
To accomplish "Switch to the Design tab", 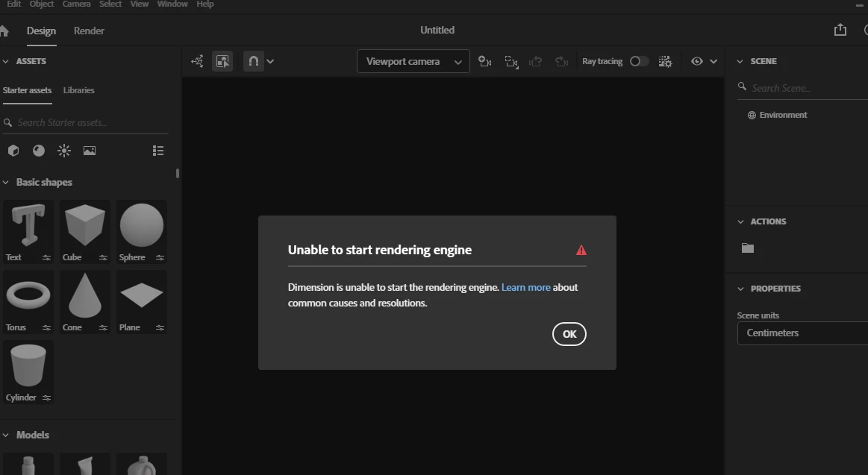I will coord(42,31).
